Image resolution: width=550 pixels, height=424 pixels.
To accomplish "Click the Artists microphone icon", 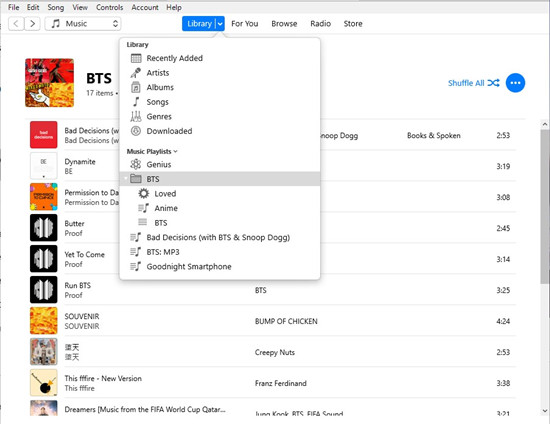I will tap(136, 73).
